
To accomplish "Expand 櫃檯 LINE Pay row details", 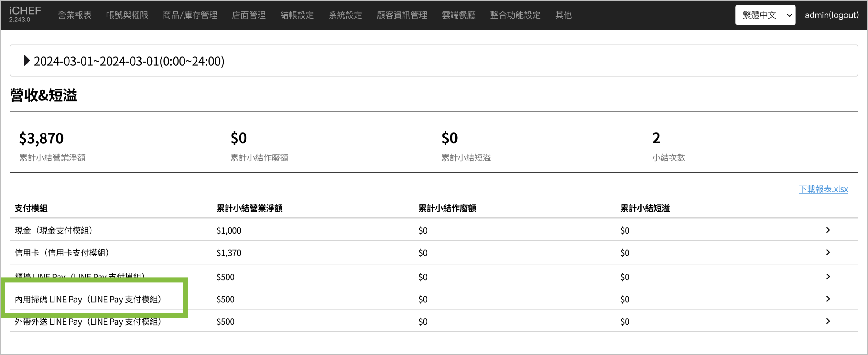I will [x=828, y=277].
